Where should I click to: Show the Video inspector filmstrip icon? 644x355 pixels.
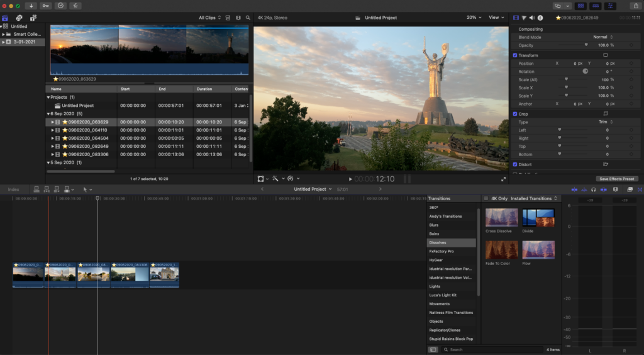[x=516, y=18]
